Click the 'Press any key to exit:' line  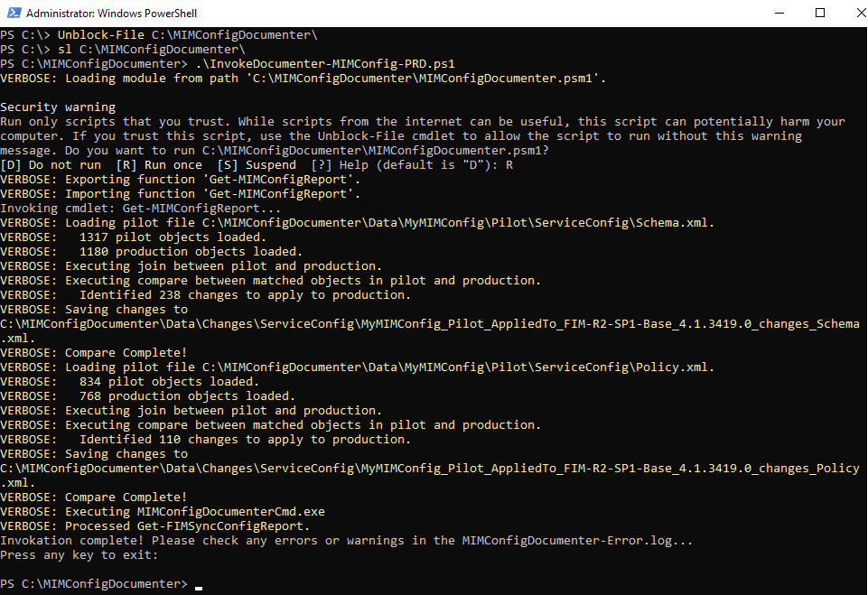click(79, 554)
